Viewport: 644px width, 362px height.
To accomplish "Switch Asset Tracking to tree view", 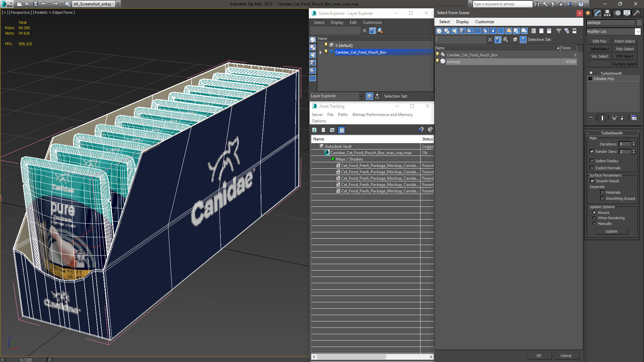I will pyautogui.click(x=332, y=130).
